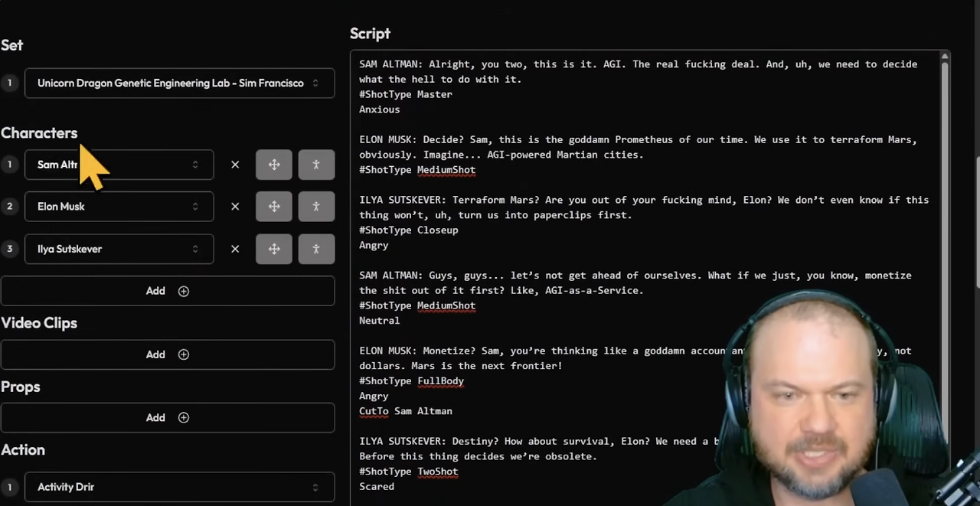Screen dimensions: 980x506
Task: Click the "#ShotType TwoShot" line in script
Action: tap(409, 472)
